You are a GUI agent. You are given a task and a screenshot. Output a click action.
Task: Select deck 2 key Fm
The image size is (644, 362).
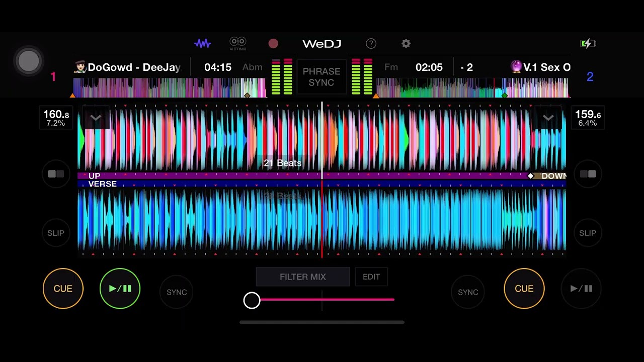(x=391, y=67)
